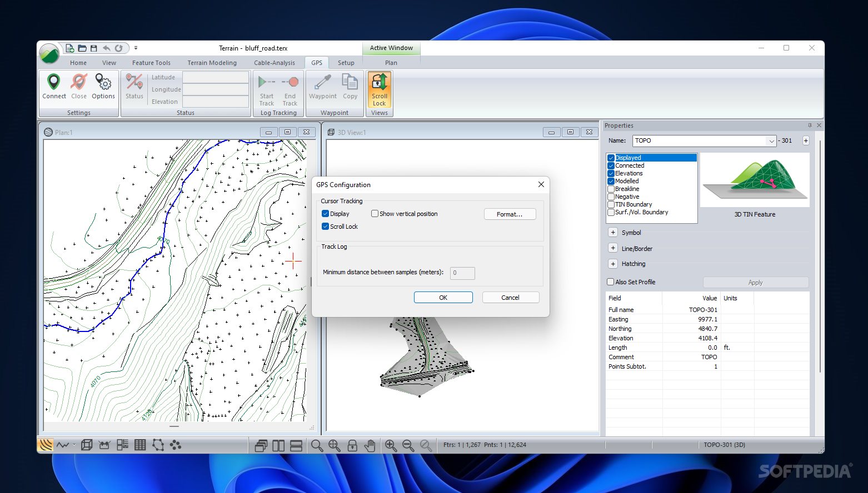Click Cancel in GPS Configuration dialog

click(510, 298)
